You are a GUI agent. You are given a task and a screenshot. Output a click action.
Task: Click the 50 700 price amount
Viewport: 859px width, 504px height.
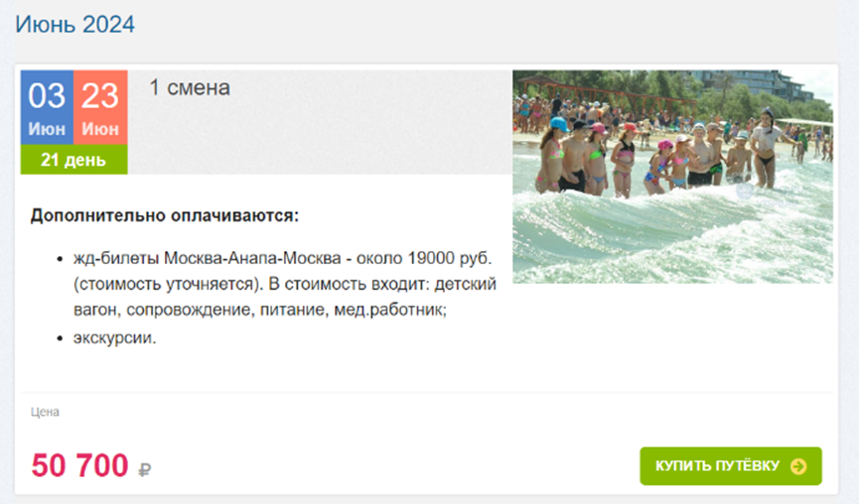point(79,465)
